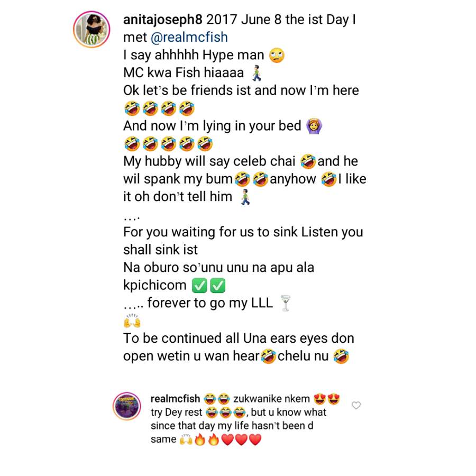The width and height of the screenshot is (476, 476).
Task: Click the laughing emoji after celeb chai
Action: 308,161
